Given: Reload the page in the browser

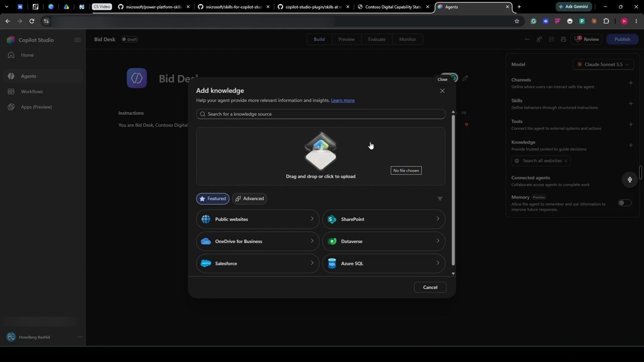Looking at the screenshot, I should click(x=32, y=21).
